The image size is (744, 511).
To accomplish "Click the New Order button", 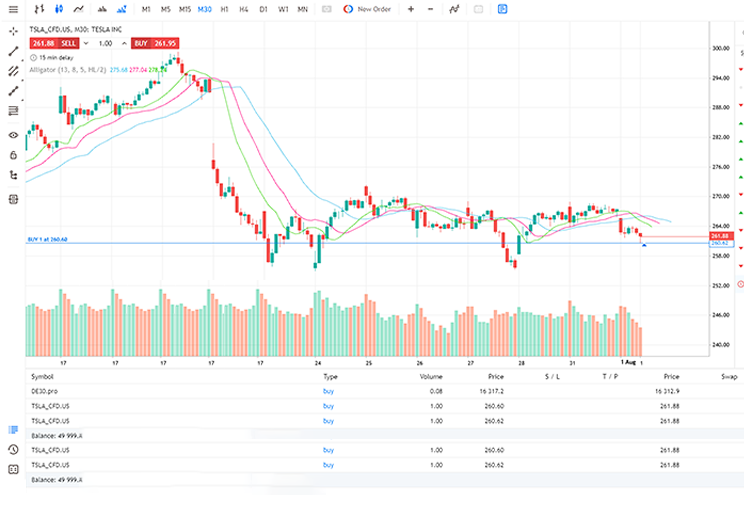I will (x=368, y=9).
